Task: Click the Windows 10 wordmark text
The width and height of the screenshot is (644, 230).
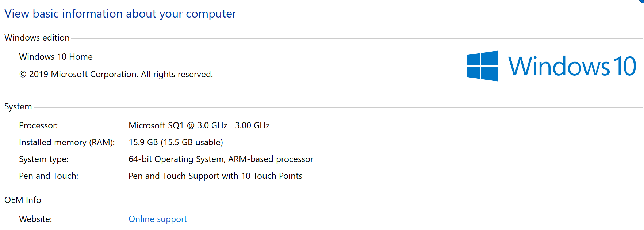Action: click(x=572, y=67)
